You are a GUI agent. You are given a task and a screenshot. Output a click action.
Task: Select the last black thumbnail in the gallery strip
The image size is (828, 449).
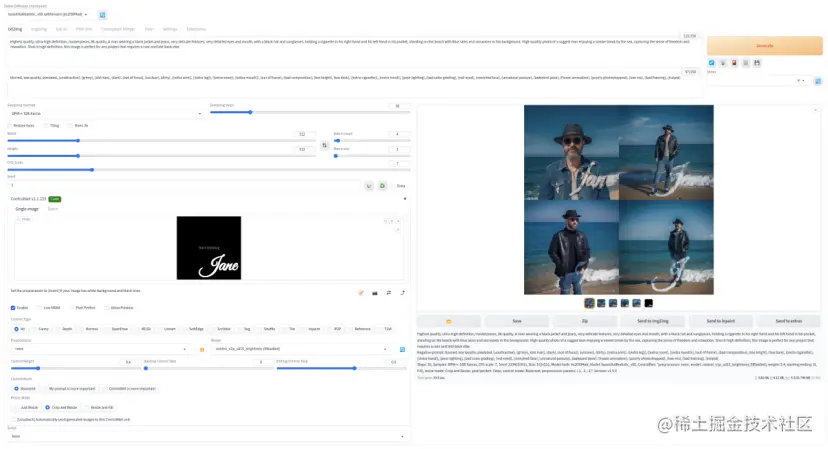648,303
